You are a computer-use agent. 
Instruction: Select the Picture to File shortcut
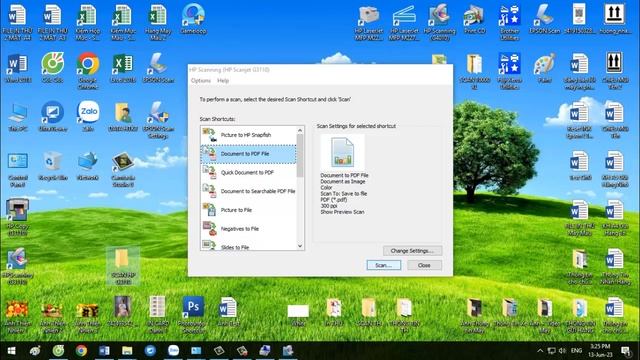point(249,210)
